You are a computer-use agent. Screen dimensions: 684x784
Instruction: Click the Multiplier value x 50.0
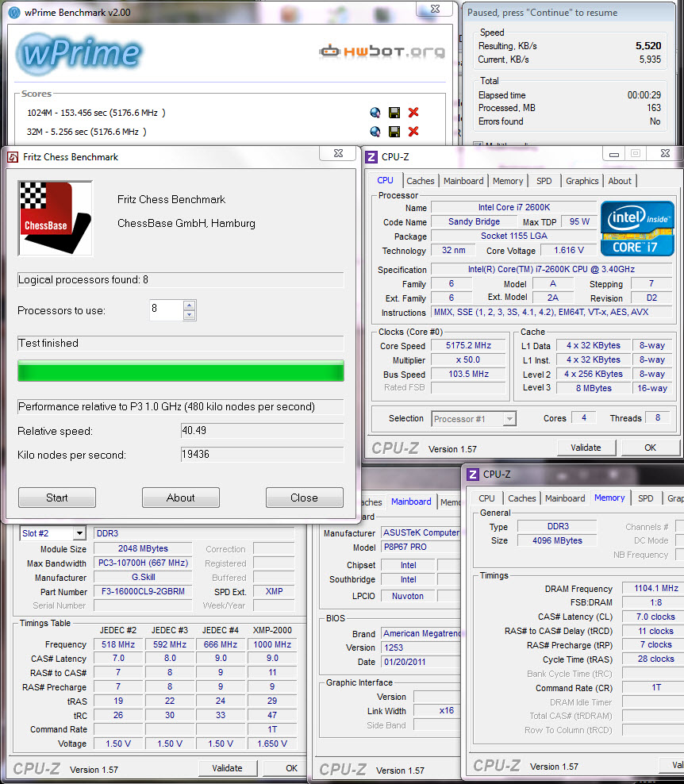468,360
